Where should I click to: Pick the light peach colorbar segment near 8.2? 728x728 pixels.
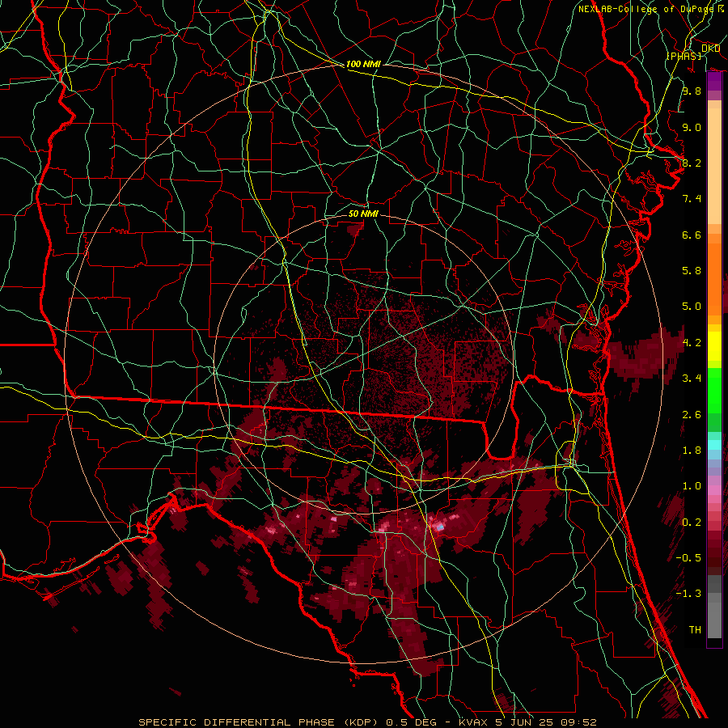(x=714, y=166)
